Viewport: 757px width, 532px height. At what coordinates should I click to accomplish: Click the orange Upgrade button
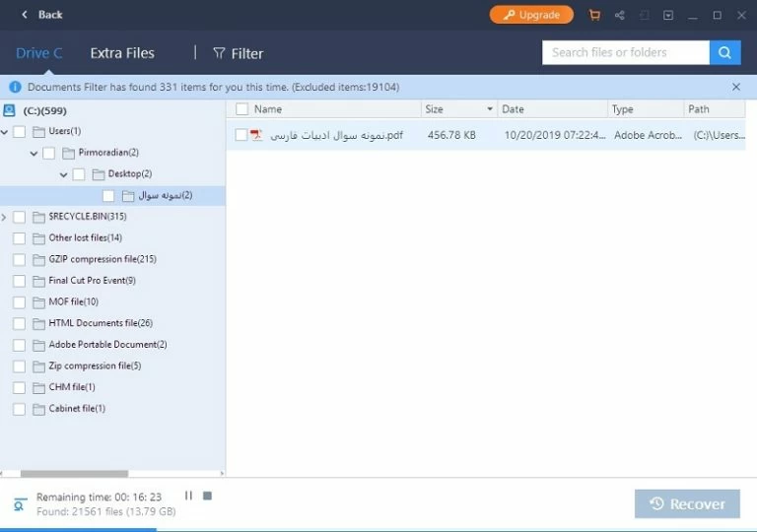531,15
